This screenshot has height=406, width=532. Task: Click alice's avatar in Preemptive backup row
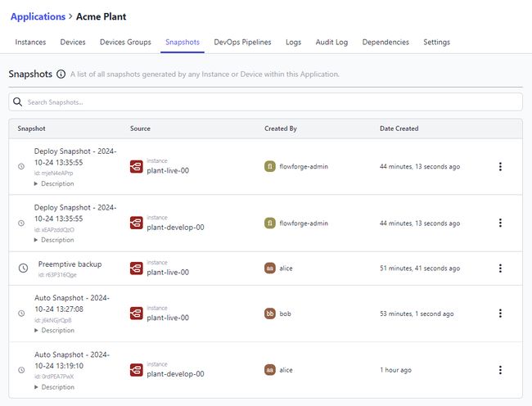[x=270, y=268]
